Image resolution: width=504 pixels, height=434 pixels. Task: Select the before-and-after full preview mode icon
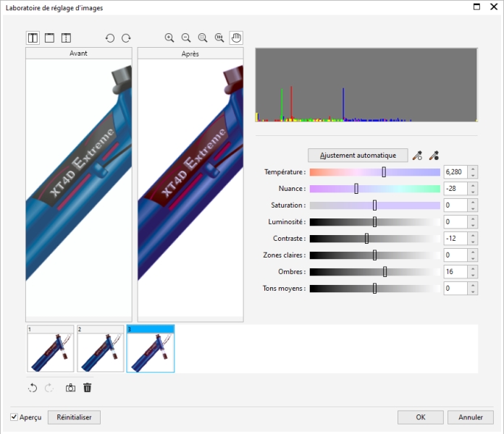[33, 38]
